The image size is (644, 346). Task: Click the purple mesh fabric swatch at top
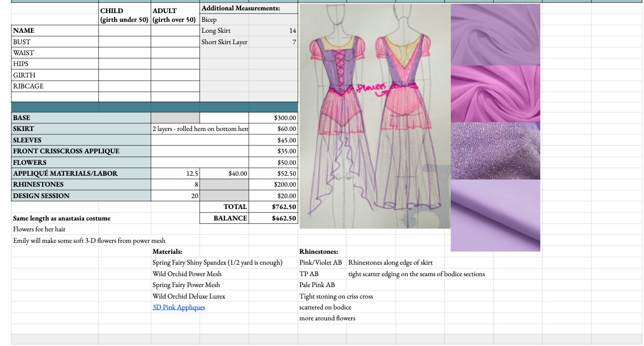[x=495, y=34]
